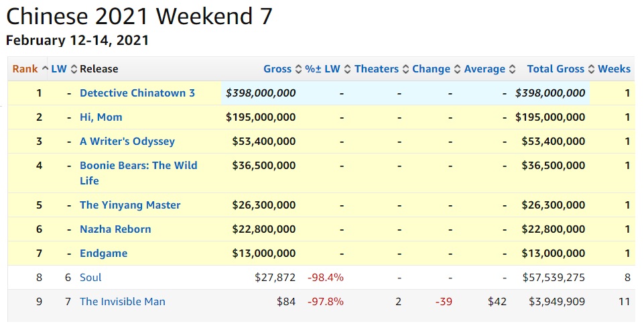Click the Change column sort arrows
This screenshot has height=330, width=644.
(457, 69)
